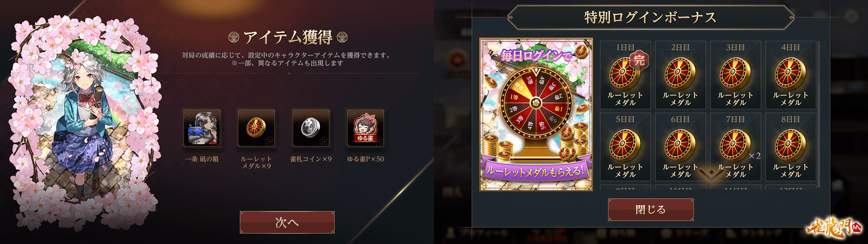Select the 5日目 roulette medal reward
The width and height of the screenshot is (868, 244).
tap(625, 147)
